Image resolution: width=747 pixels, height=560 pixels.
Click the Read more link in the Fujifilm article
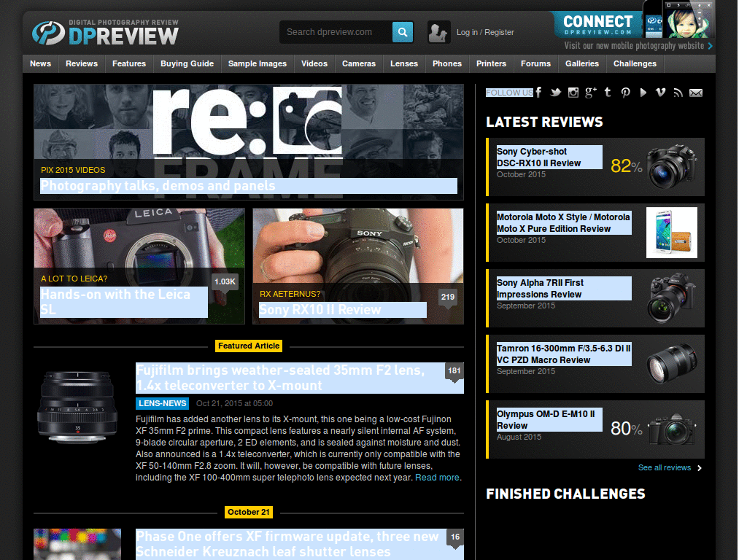click(437, 478)
